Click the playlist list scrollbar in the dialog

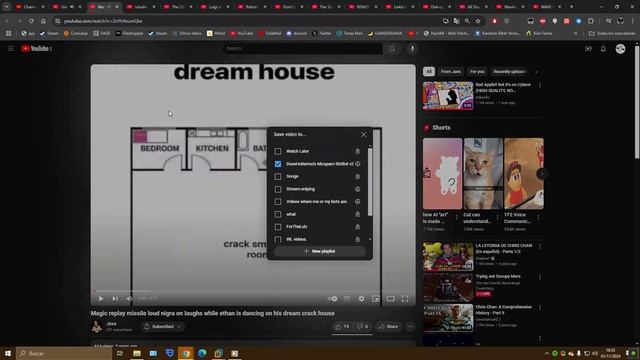370,182
